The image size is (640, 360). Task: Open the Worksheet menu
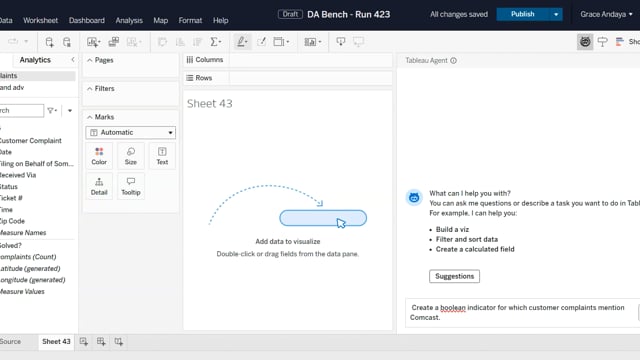click(40, 20)
